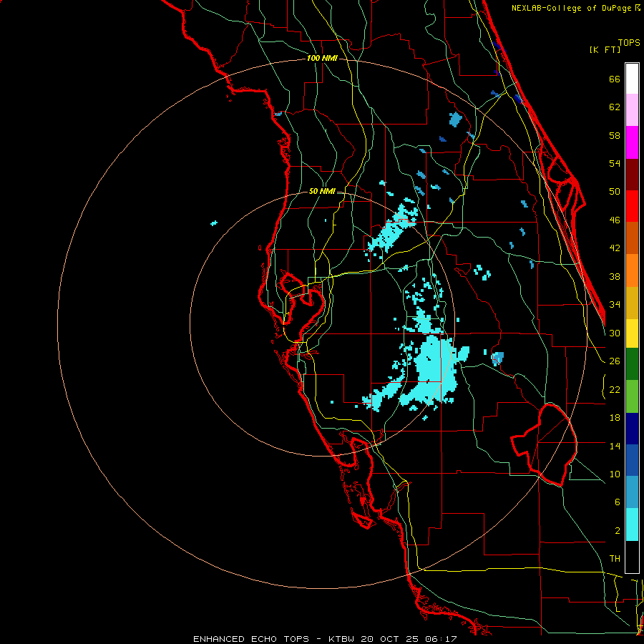Viewport: 644px width, 644px height.
Task: Click the '38' legend value
Action: click(615, 276)
